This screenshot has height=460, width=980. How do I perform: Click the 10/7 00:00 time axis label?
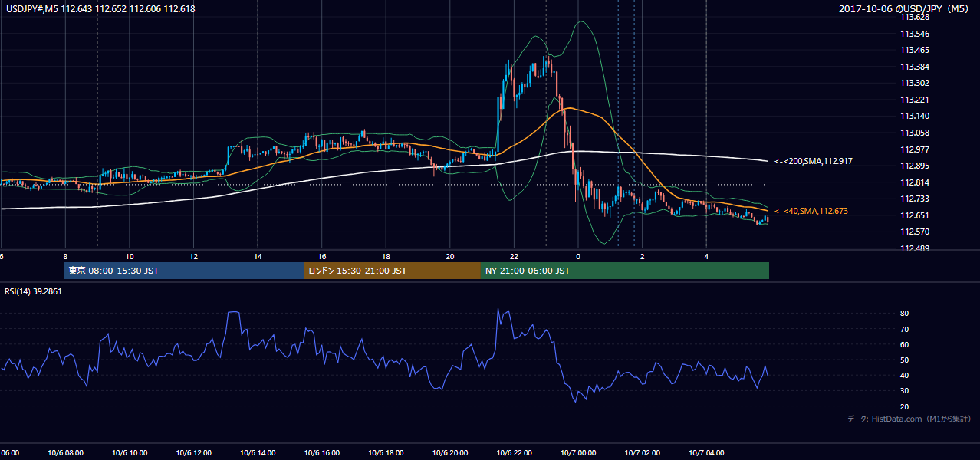point(577,453)
